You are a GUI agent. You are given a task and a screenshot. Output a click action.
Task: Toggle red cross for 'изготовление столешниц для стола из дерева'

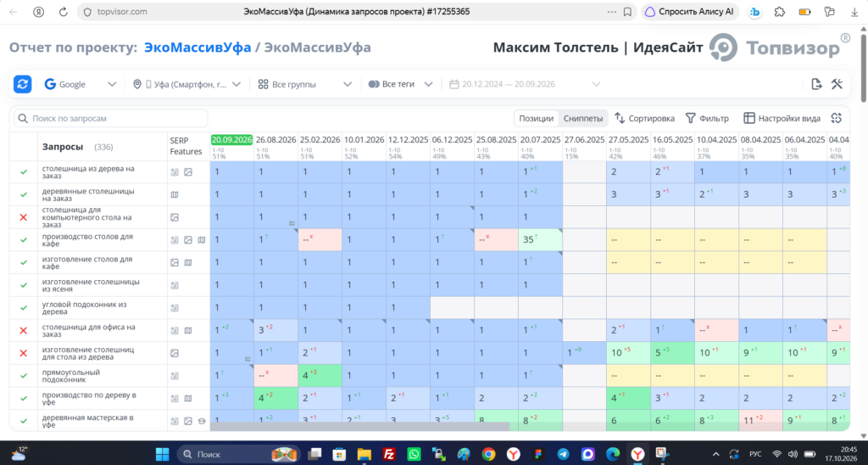click(x=23, y=353)
